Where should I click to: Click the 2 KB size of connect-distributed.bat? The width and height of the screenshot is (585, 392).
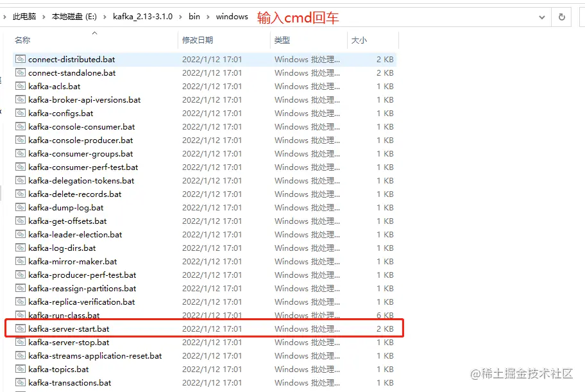point(385,60)
